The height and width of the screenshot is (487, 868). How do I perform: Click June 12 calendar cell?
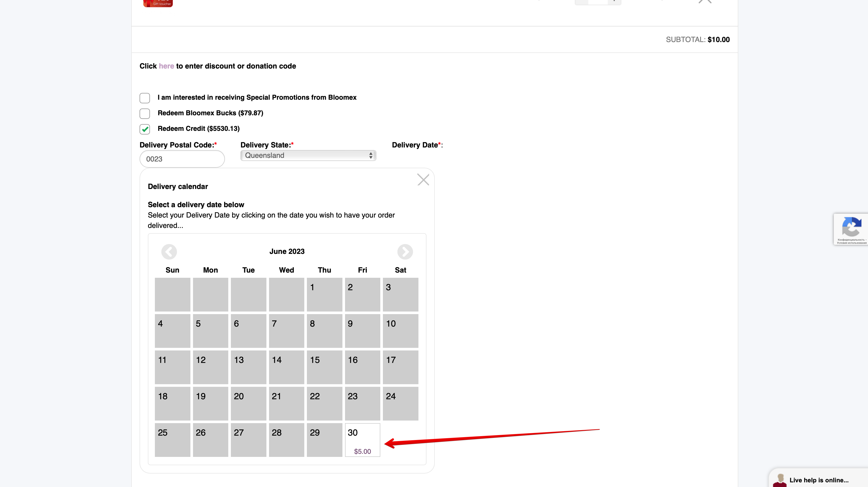(x=210, y=367)
